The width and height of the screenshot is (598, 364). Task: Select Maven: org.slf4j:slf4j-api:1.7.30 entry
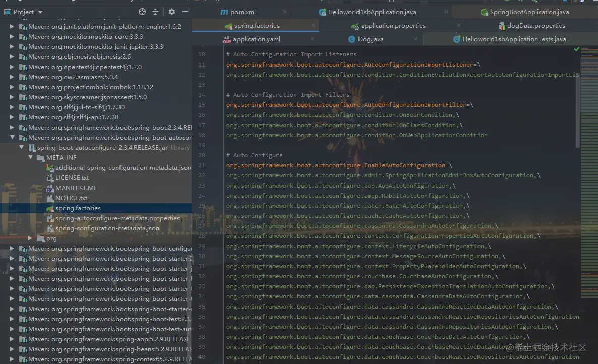[x=73, y=117]
